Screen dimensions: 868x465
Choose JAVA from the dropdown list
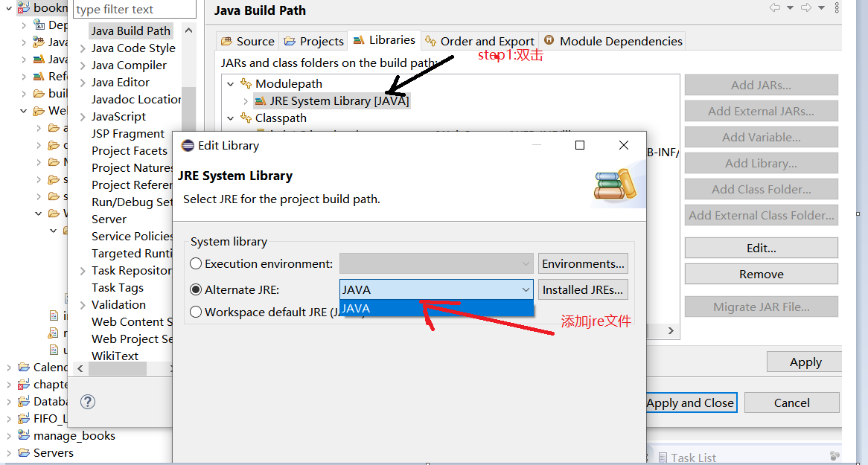(x=436, y=308)
